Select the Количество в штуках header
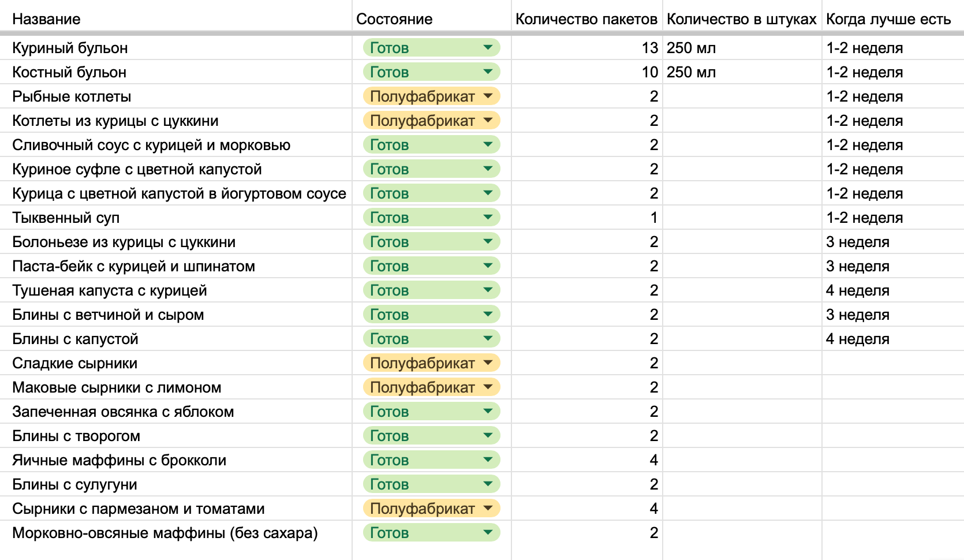 [741, 19]
